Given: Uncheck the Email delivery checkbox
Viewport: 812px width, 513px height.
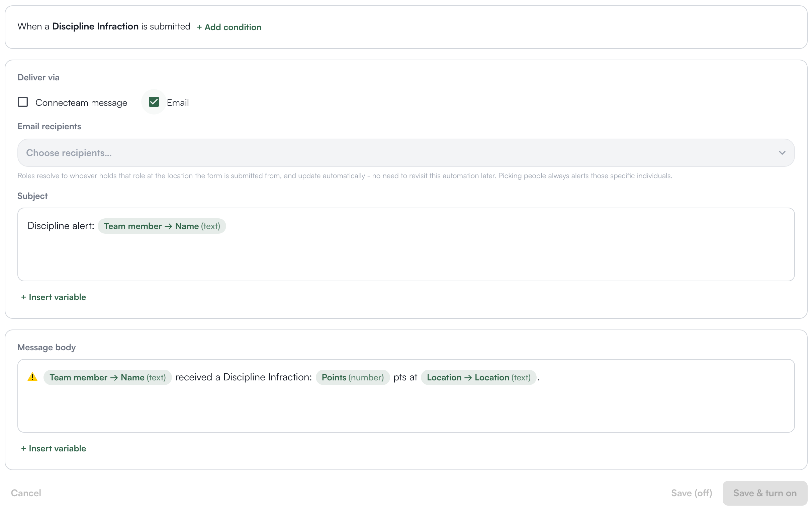Looking at the screenshot, I should click(x=154, y=102).
